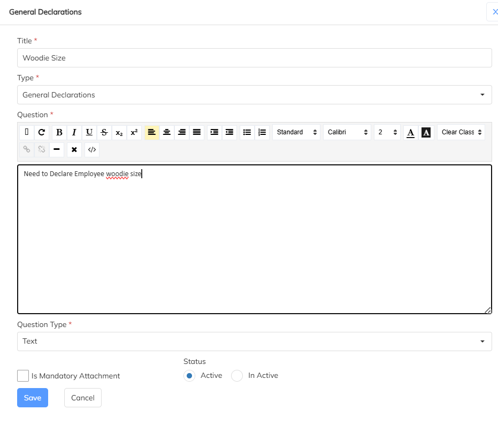Click the General Declarations dialog heading
Screen dimensions: 498x448
[45, 12]
